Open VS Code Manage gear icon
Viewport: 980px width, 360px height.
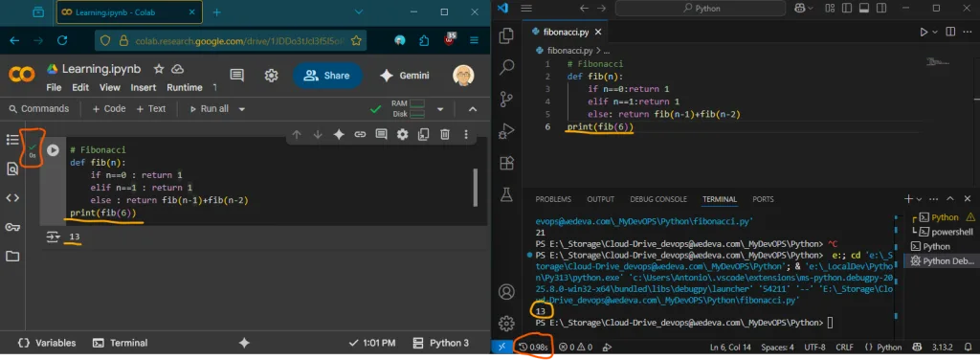click(x=507, y=323)
